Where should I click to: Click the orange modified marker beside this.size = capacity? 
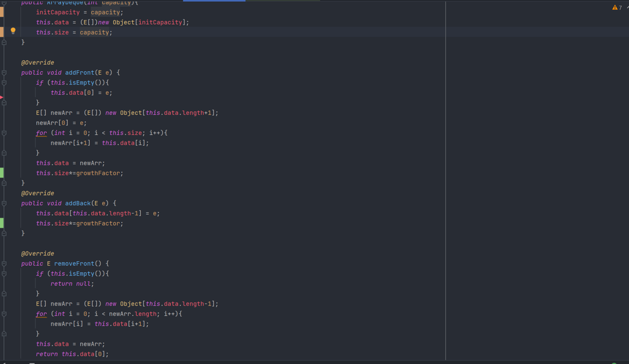point(2,32)
